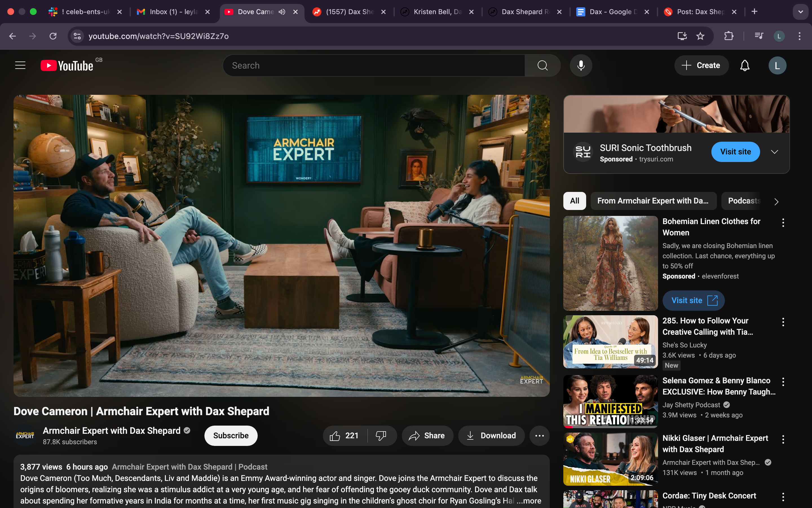Filter by From Armchair Expert chip
812x508 pixels.
pos(653,201)
